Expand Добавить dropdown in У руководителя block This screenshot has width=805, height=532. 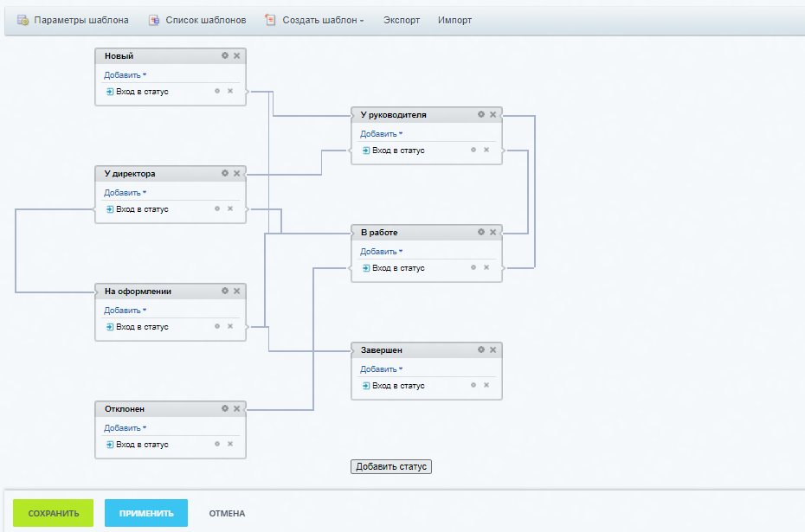382,134
